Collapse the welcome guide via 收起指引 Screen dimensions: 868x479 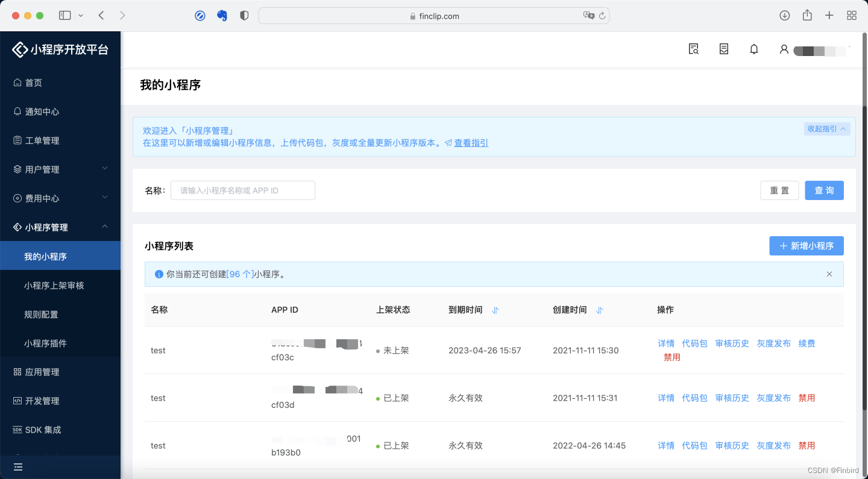point(826,129)
